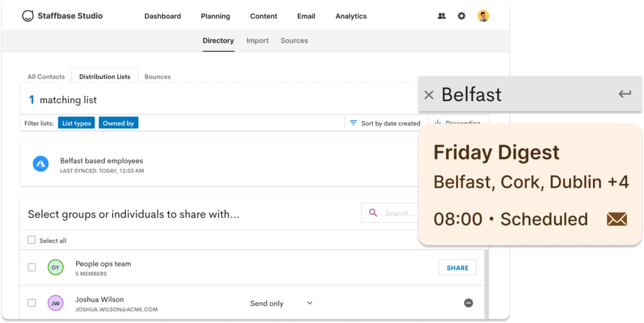The image size is (644, 323).
Task: Check the Joshua Wilson checkbox
Action: tap(31, 303)
